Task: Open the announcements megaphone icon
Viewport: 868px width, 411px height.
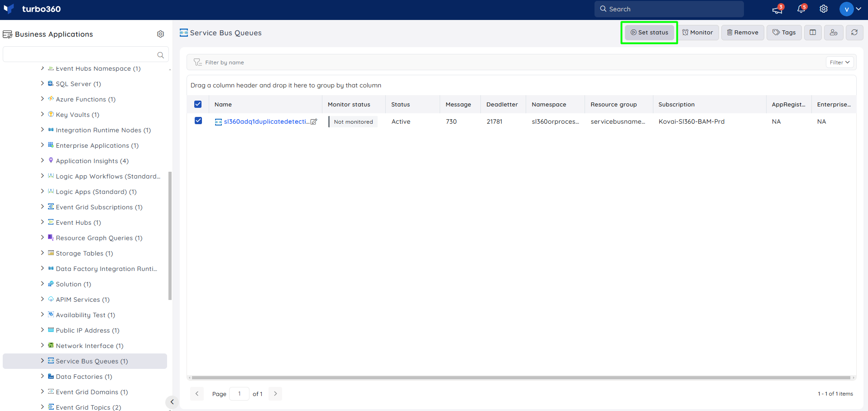Action: pyautogui.click(x=777, y=9)
